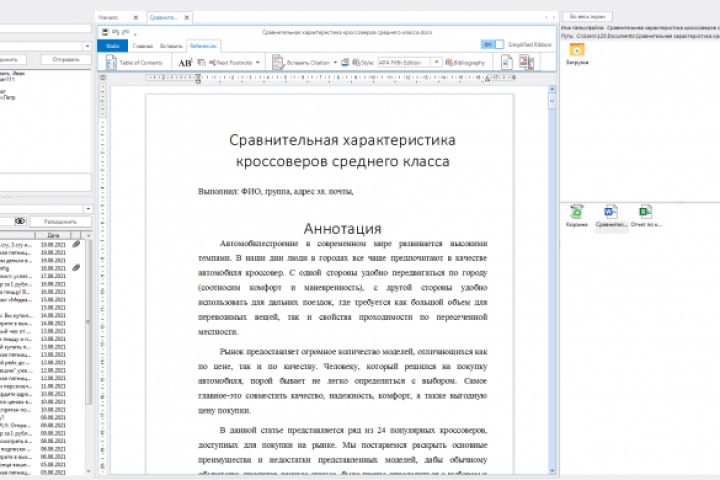Click the Insert Endnote icon beside AB
The image size is (720, 480).
click(x=201, y=62)
